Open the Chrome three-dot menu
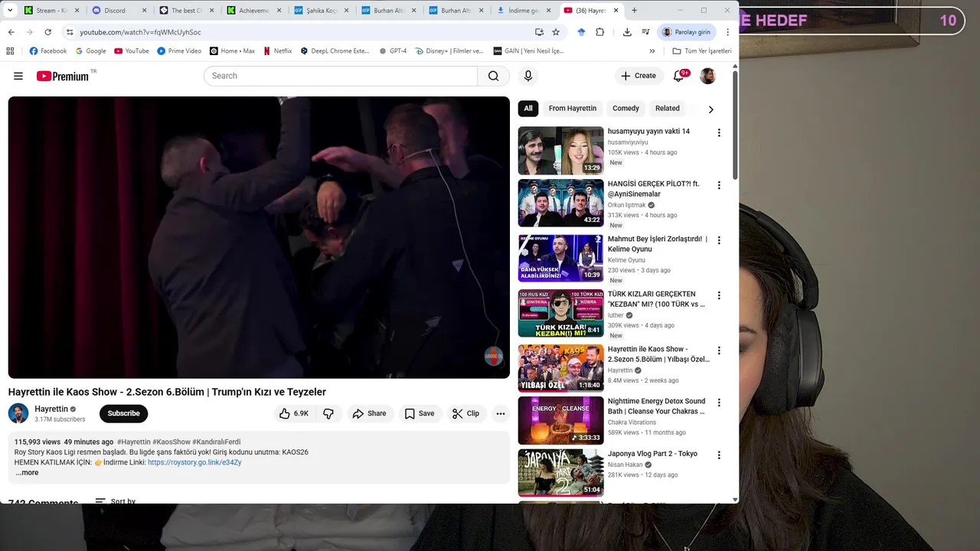Screen dimensions: 980x551 coord(727,32)
